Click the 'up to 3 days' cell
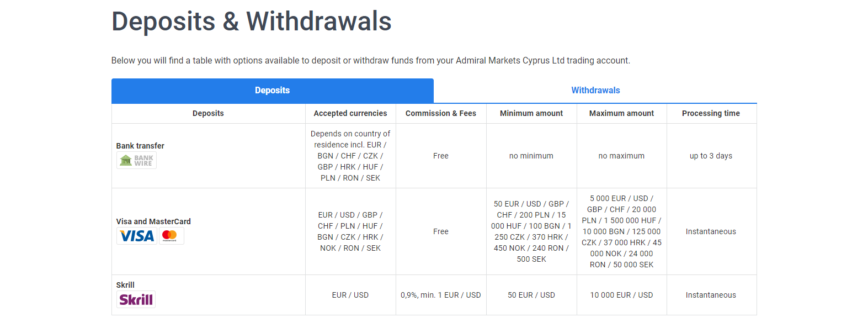Viewport: 868px width, 317px height. pos(711,156)
